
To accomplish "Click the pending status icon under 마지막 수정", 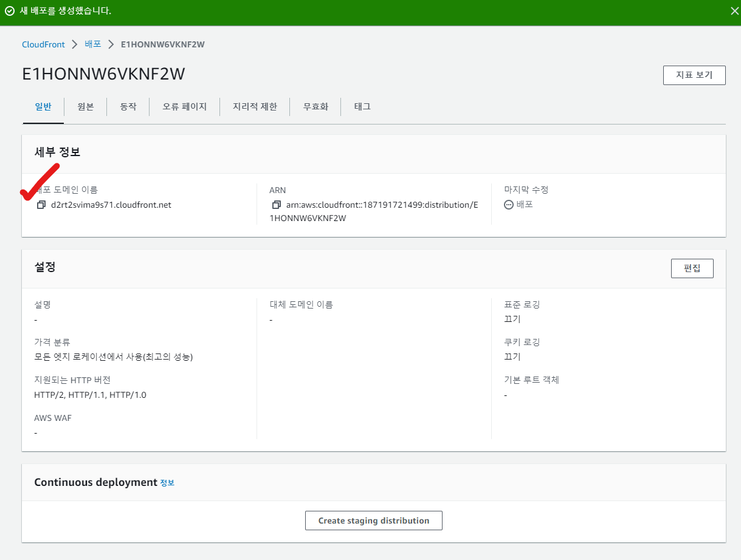I will click(509, 205).
